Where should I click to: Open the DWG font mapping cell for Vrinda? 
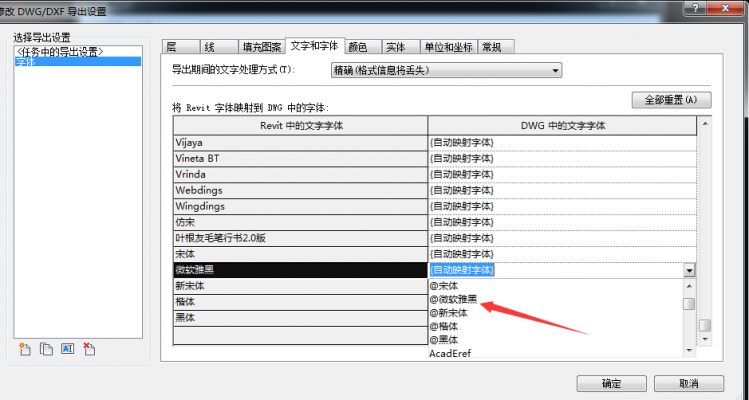[562, 174]
